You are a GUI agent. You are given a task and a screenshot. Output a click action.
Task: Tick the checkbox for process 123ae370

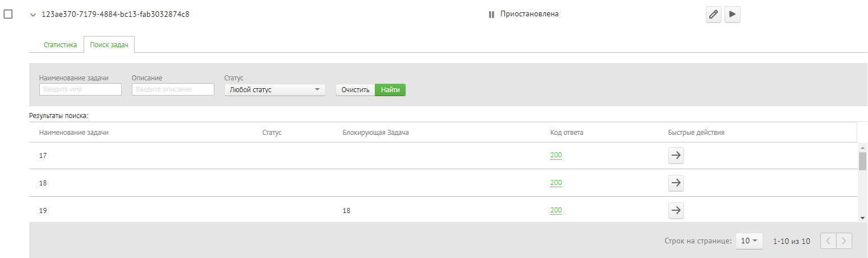[x=8, y=15]
